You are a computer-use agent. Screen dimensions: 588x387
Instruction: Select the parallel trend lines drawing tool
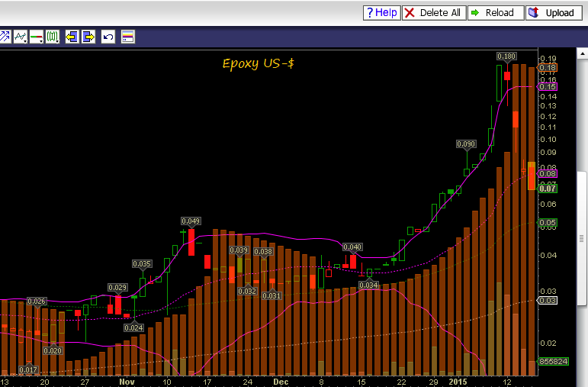5,37
